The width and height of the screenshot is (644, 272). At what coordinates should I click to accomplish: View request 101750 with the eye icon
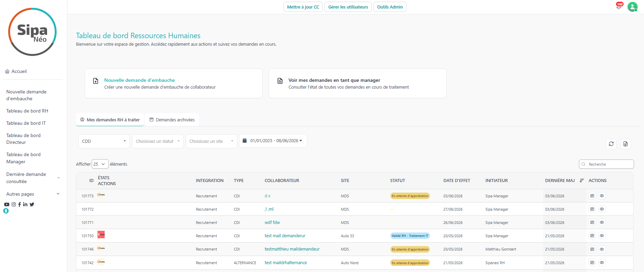pyautogui.click(x=602, y=236)
